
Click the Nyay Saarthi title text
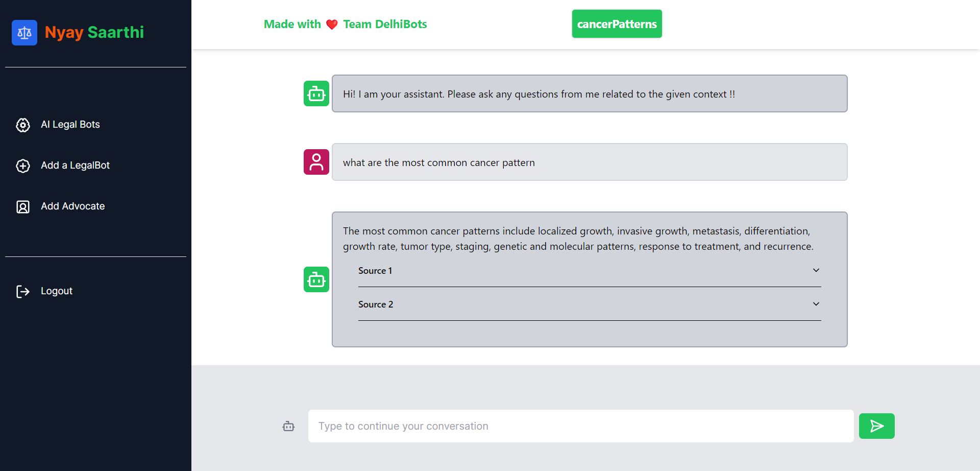coord(94,32)
